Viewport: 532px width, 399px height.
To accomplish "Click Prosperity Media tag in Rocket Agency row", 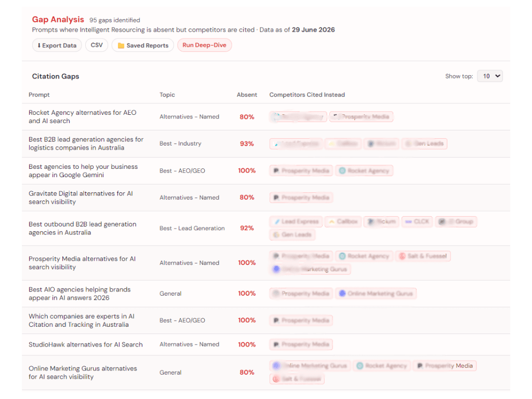I will (362, 117).
